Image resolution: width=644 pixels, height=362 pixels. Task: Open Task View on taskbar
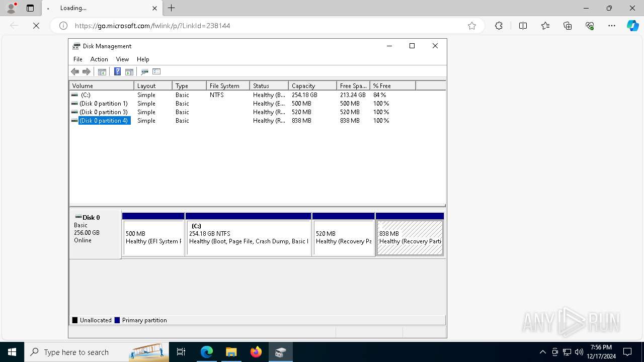tap(181, 352)
